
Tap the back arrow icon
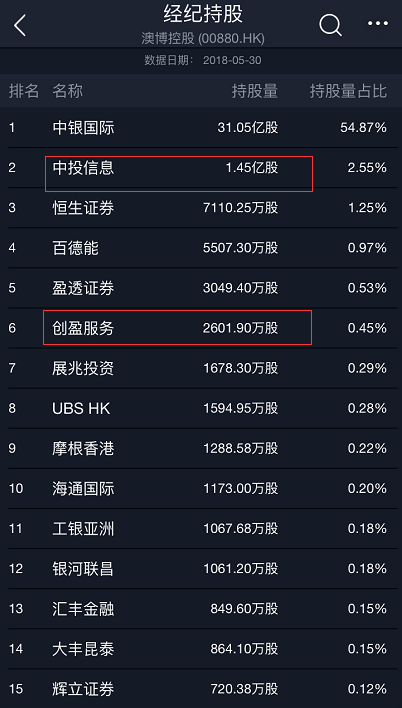pos(19,25)
